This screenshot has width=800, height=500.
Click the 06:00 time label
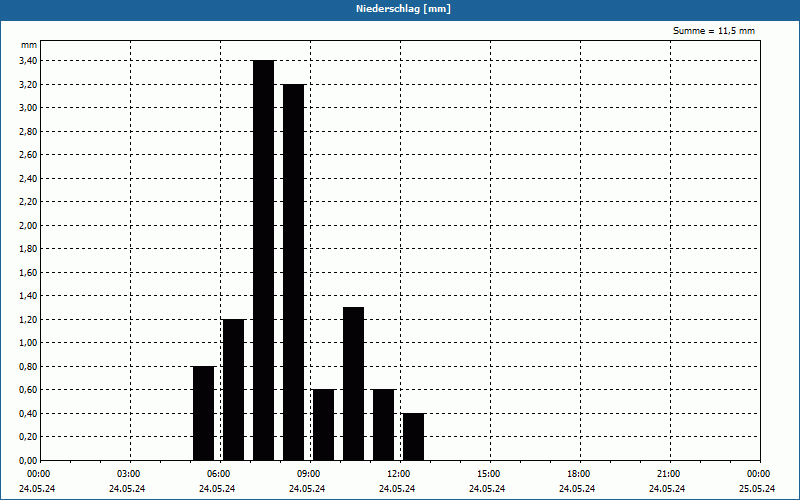point(218,474)
